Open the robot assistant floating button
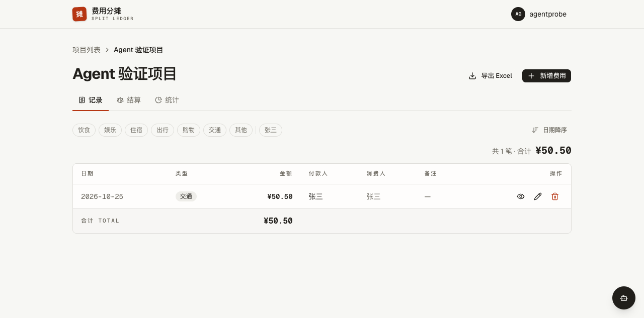Screen dimensions: 644x318 click(x=624, y=298)
